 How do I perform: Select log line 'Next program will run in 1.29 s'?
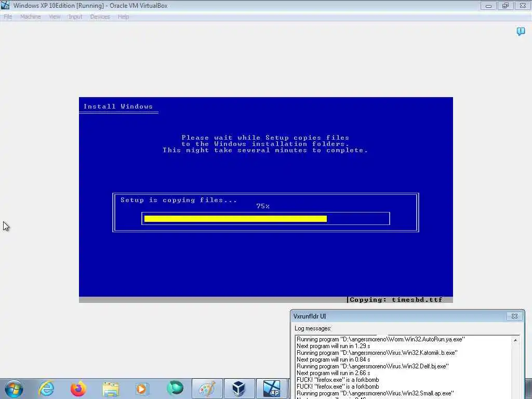[x=333, y=346]
